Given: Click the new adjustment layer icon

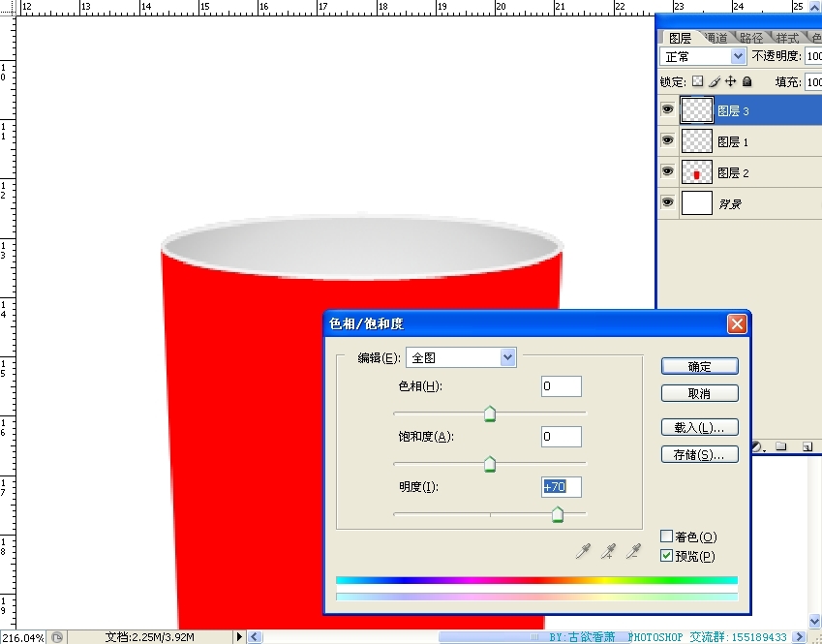Looking at the screenshot, I should click(x=758, y=447).
